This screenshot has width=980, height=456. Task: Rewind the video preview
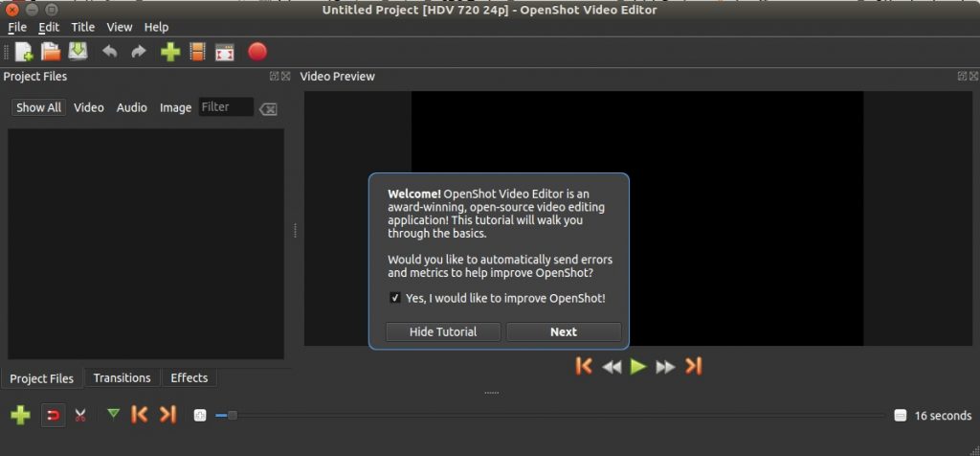(612, 367)
